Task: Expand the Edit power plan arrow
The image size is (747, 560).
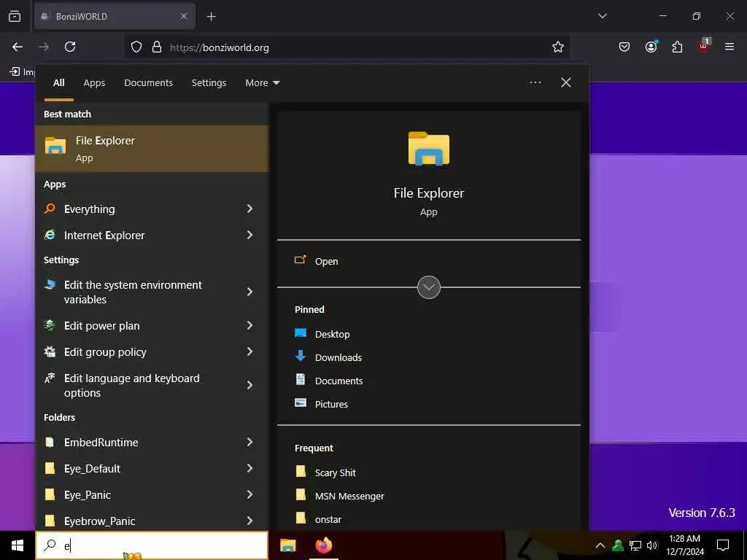Action: (x=249, y=325)
